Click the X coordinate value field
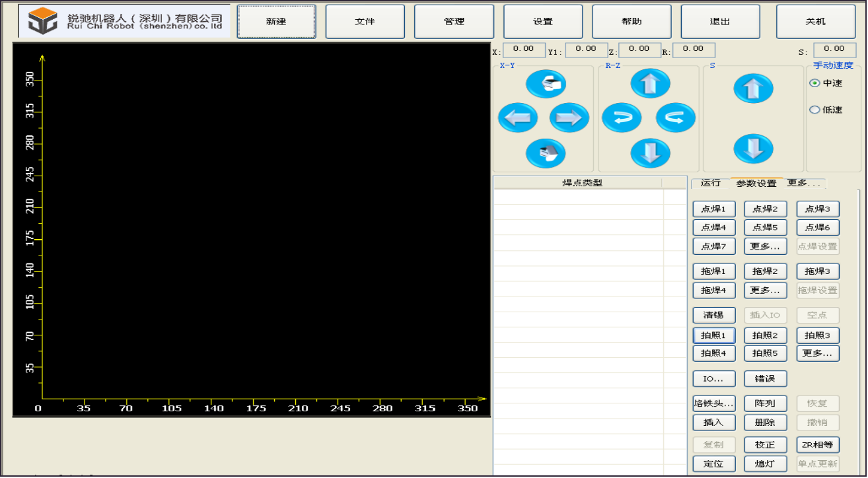The image size is (868, 478). [x=524, y=49]
